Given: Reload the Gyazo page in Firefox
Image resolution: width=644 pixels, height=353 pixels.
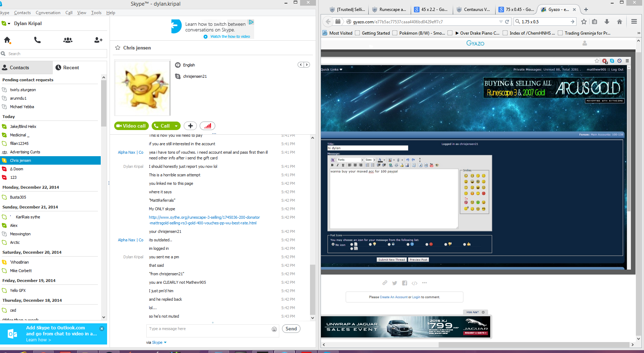Looking at the screenshot, I should [507, 22].
